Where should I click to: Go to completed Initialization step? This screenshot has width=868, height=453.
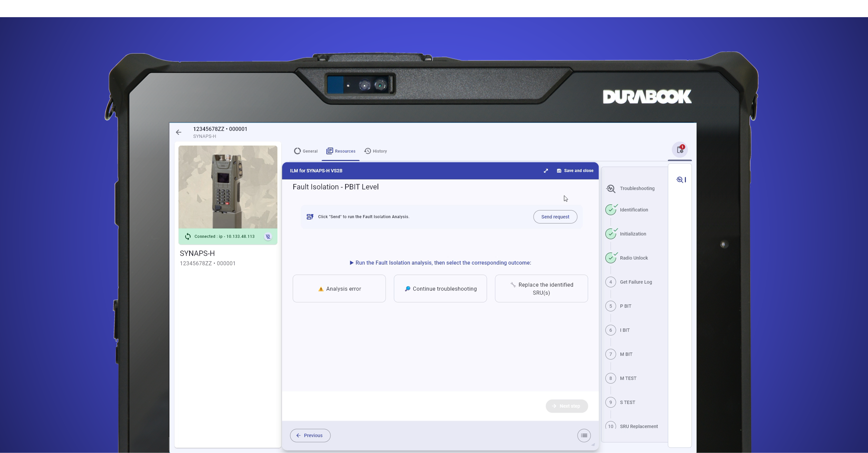[626, 234]
